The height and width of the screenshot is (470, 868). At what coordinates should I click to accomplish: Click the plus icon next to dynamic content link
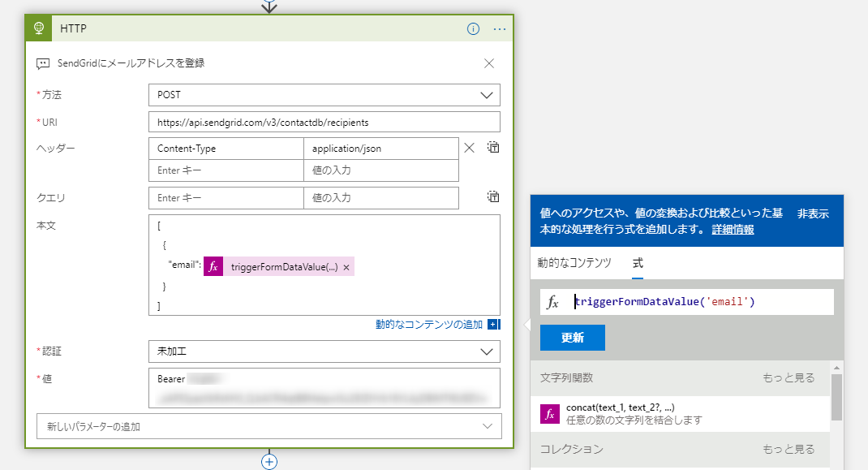[494, 324]
